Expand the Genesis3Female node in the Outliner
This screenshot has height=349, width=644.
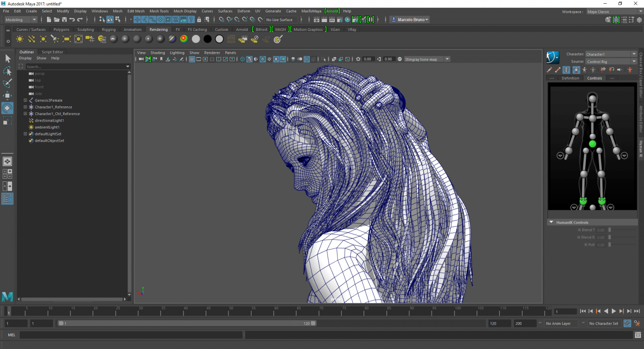tap(25, 100)
